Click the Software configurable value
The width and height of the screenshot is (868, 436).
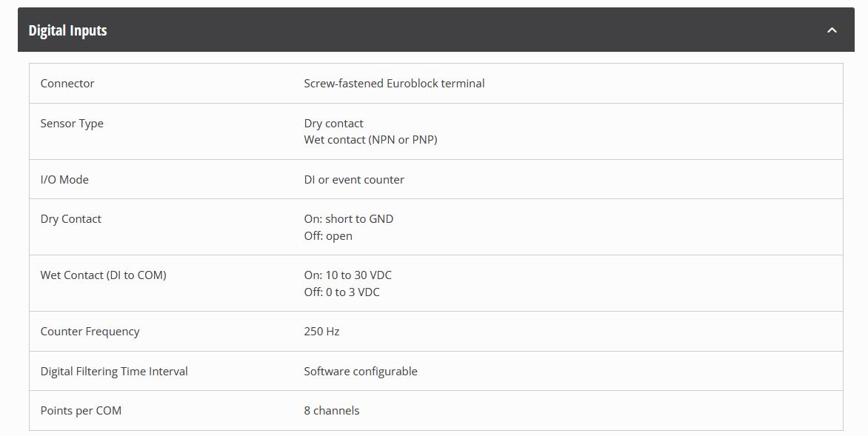click(361, 372)
